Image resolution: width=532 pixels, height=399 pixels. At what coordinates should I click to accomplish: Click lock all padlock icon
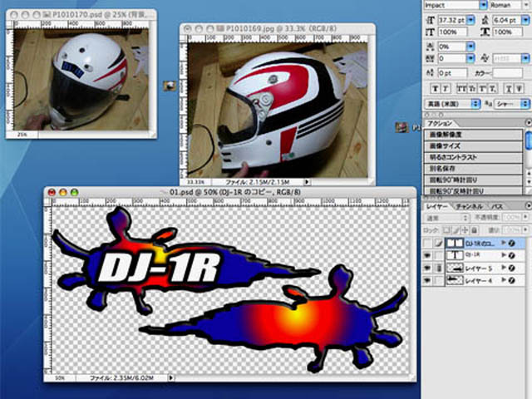click(x=475, y=230)
